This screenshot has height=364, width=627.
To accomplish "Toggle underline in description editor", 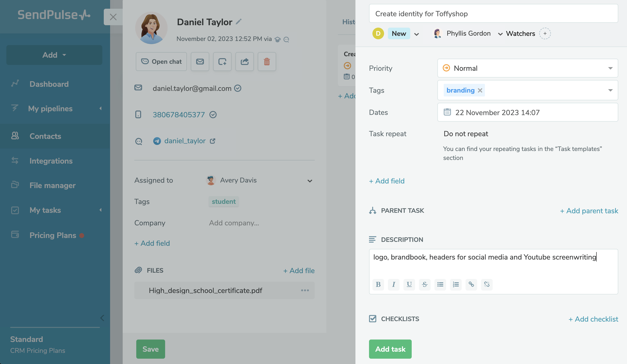I will click(409, 284).
